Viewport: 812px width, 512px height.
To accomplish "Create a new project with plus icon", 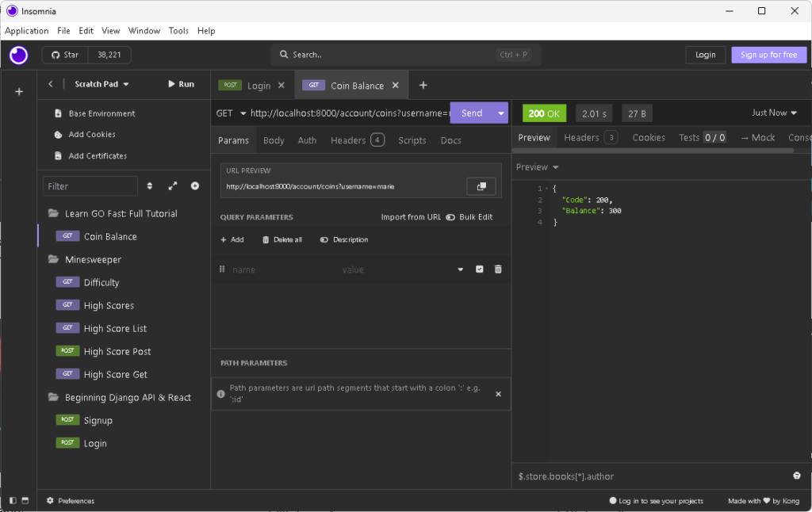I will click(18, 91).
